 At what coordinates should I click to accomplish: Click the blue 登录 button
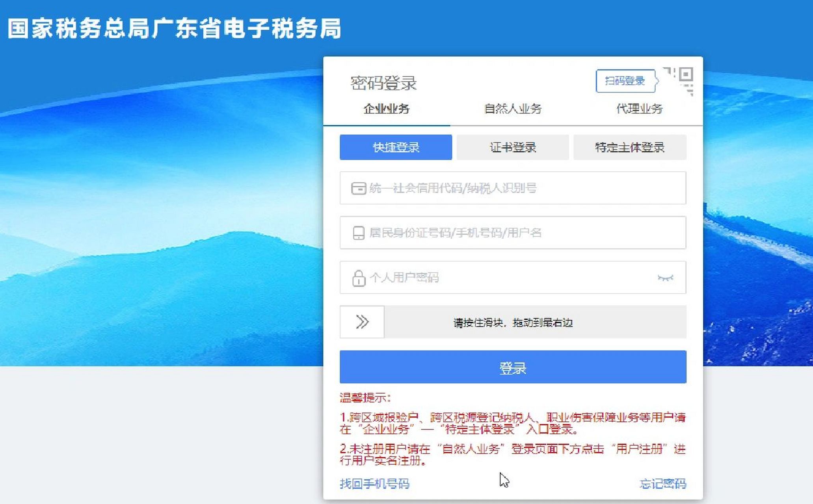point(513,367)
